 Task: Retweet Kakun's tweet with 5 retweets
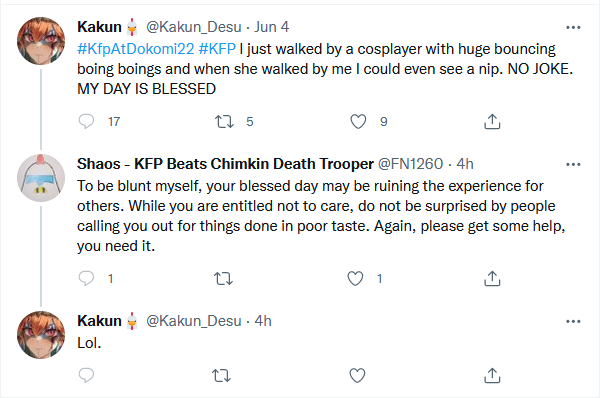pos(224,121)
